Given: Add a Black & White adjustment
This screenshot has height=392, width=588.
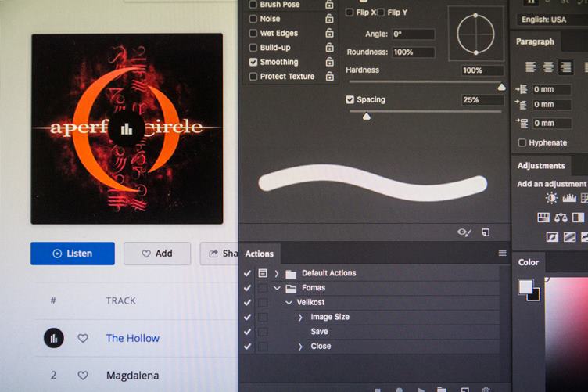Looking at the screenshot, I should 578,218.
